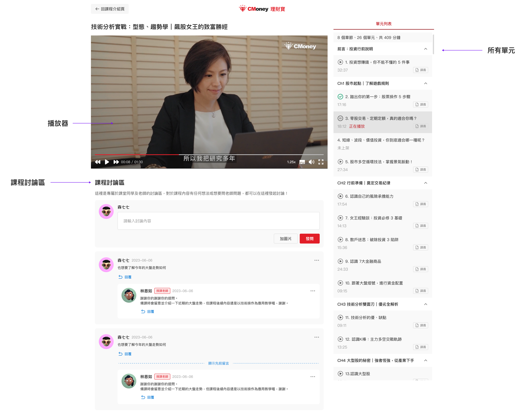
Task: Open 講義 handout for unit 9 (24:33)
Action: click(x=420, y=269)
